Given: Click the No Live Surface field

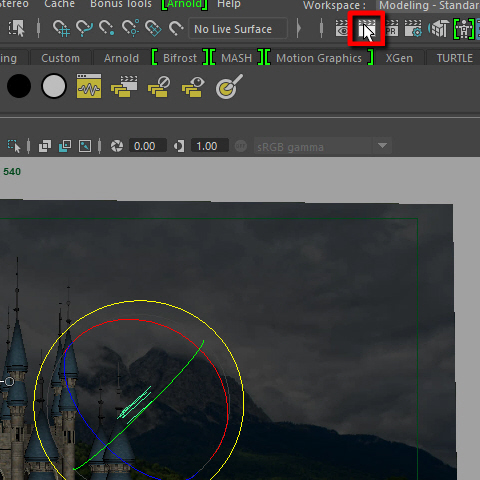Looking at the screenshot, I should click(238, 29).
